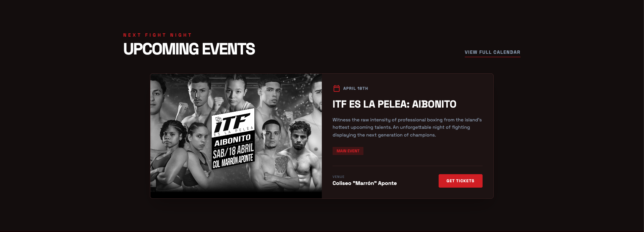Click the Upcoming Events heading
This screenshot has height=232, width=644.
tap(189, 49)
